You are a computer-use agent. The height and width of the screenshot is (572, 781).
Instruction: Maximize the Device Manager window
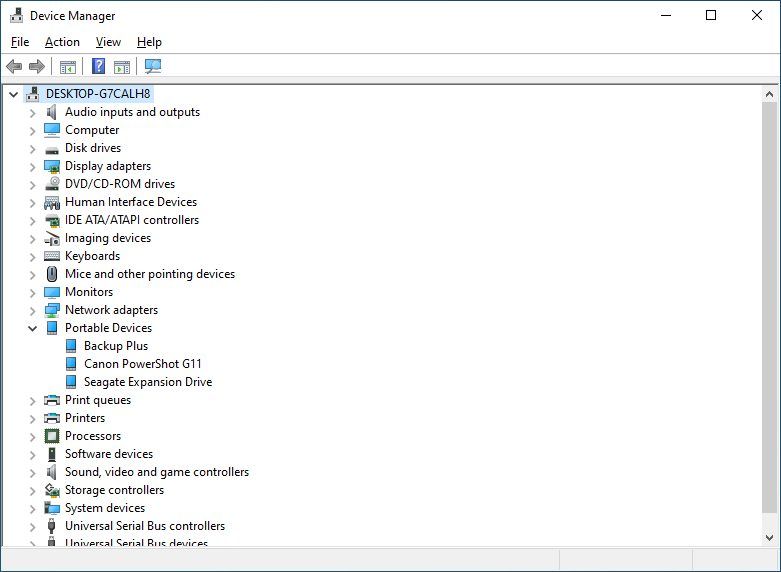[x=711, y=15]
